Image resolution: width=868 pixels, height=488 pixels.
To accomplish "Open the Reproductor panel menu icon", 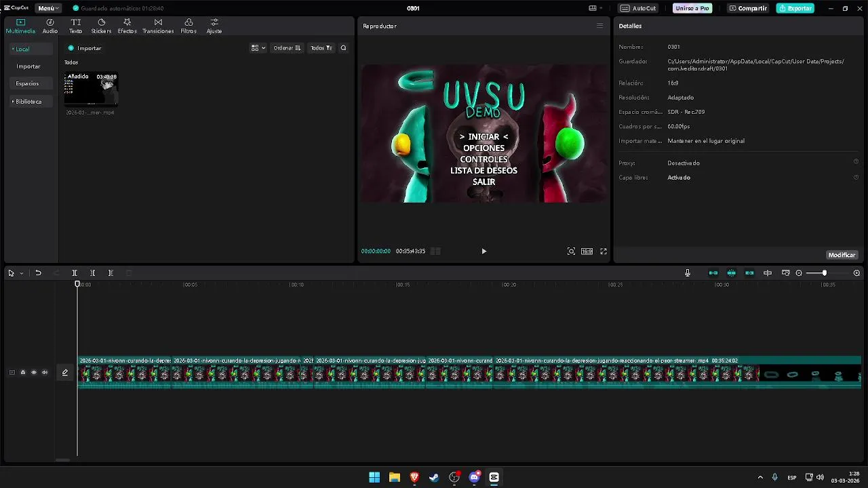I will tap(599, 26).
